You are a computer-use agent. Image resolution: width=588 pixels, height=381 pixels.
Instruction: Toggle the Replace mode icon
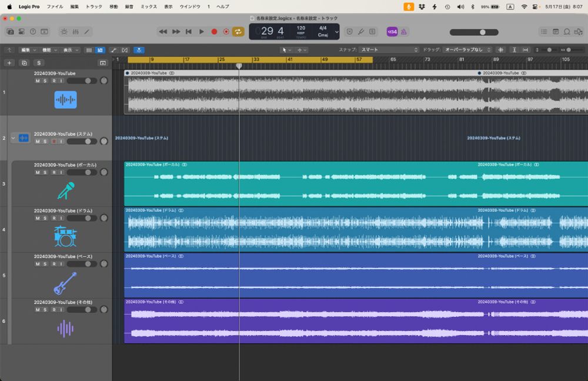pos(349,32)
